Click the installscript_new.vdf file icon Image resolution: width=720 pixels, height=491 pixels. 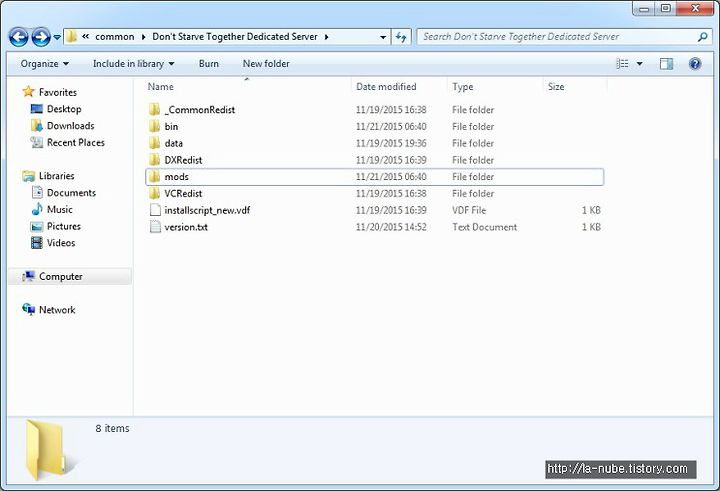tap(155, 210)
